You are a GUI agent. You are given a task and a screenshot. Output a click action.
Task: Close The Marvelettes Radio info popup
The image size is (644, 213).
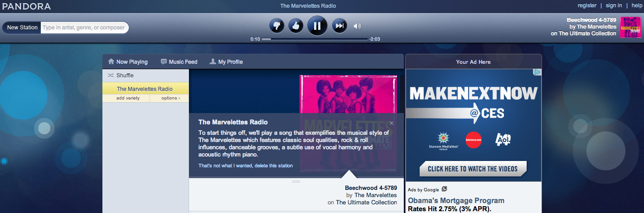point(392,123)
